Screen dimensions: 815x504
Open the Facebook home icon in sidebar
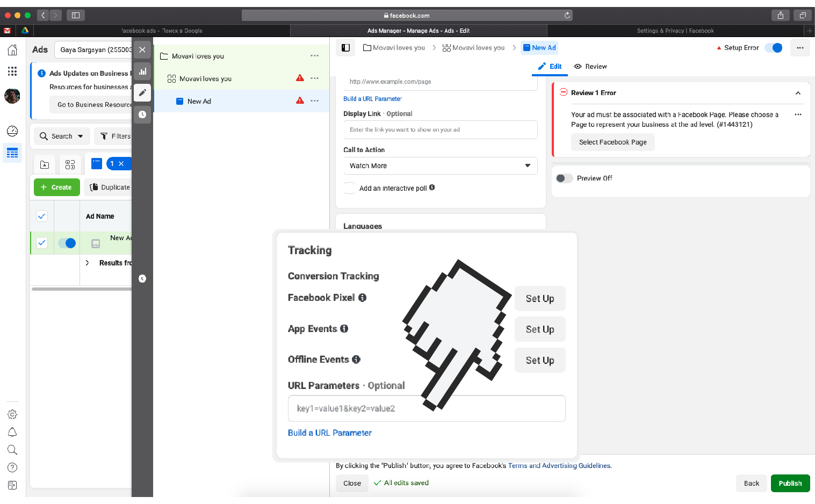[x=12, y=50]
